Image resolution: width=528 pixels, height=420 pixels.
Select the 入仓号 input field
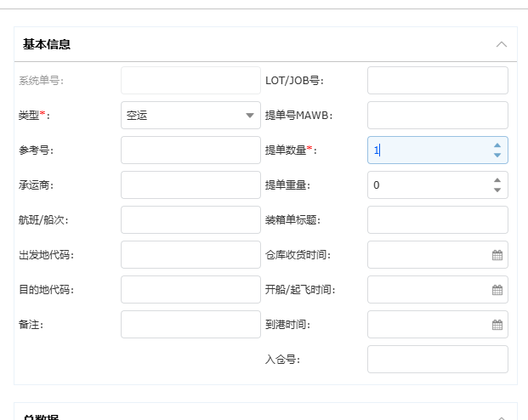(x=437, y=360)
